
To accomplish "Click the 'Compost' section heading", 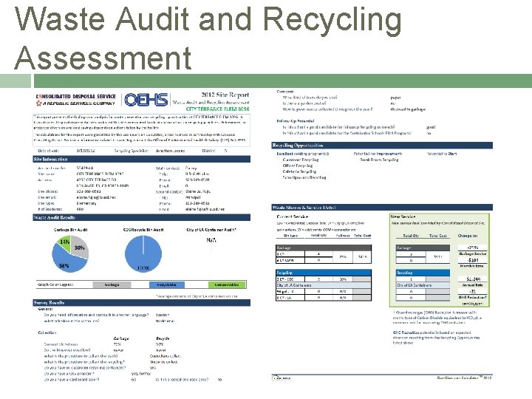I will [x=285, y=92].
